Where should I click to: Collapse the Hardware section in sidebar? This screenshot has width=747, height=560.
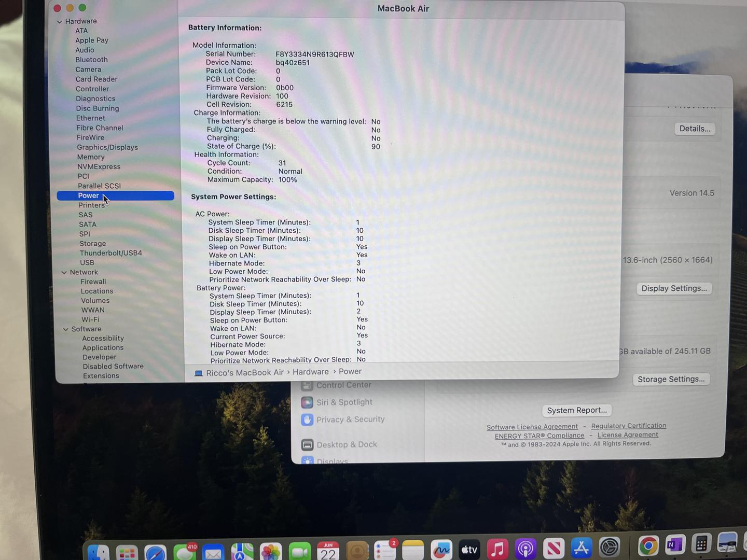tap(60, 22)
